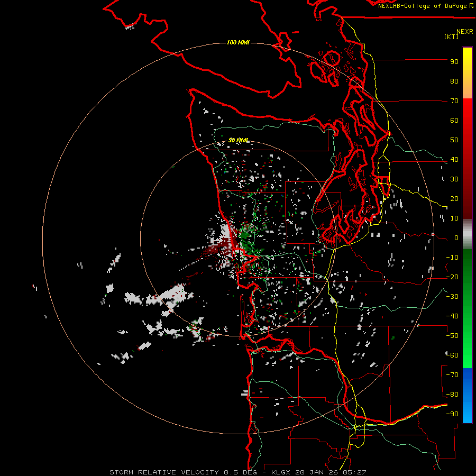Click the -80 knot scale value
Image resolution: width=476 pixels, height=476 pixels.
(452, 395)
